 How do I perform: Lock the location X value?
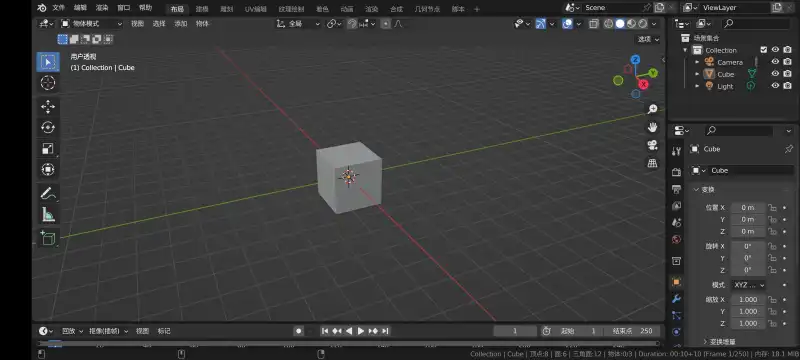pyautogui.click(x=772, y=208)
